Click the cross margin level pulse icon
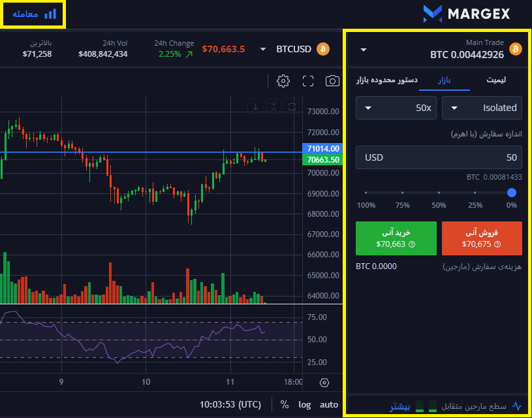 click(517, 406)
